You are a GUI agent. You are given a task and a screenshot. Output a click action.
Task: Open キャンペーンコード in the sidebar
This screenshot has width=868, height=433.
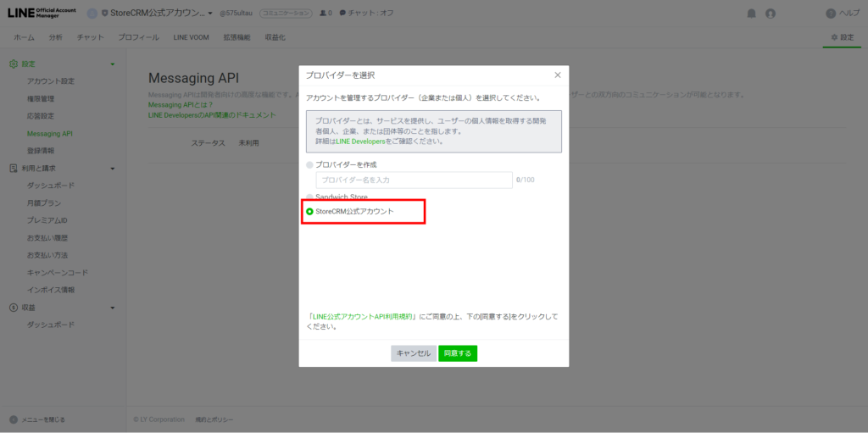[58, 273]
